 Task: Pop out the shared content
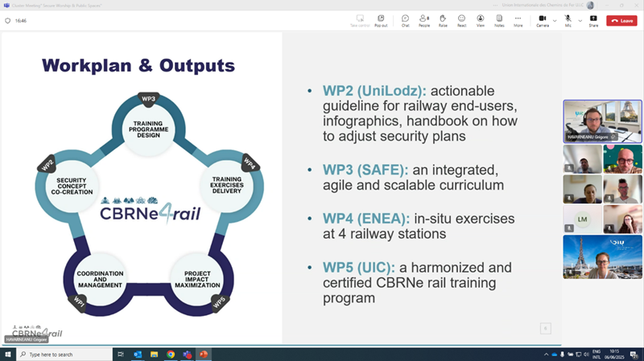click(381, 20)
